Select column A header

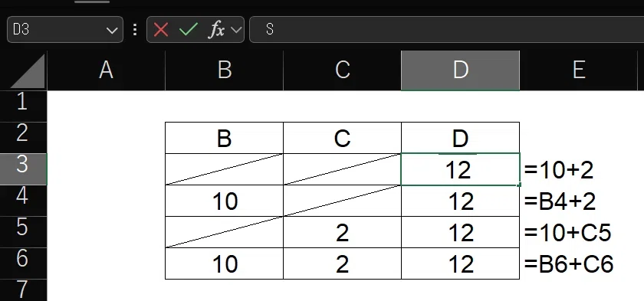(106, 70)
